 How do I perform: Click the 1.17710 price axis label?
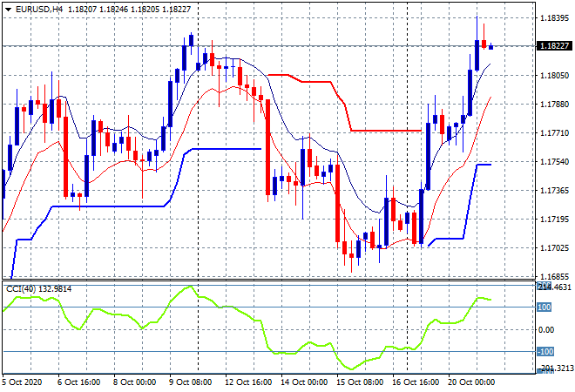(x=555, y=132)
